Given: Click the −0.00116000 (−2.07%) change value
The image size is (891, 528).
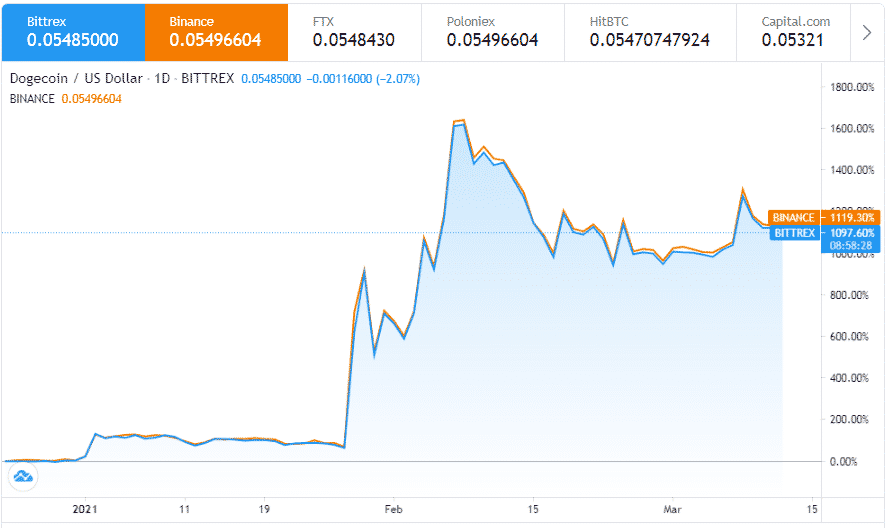Looking at the screenshot, I should point(363,79).
